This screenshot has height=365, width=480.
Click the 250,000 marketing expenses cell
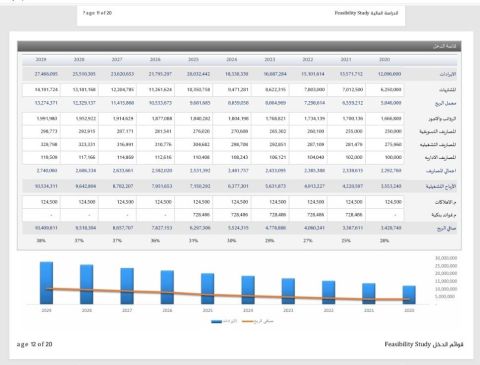393,131
